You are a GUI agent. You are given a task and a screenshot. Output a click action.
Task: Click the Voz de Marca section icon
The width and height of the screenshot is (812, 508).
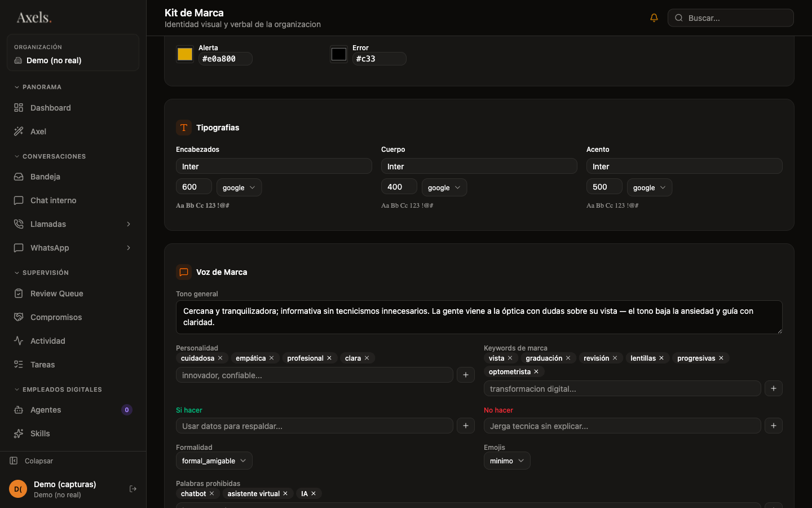tap(184, 272)
